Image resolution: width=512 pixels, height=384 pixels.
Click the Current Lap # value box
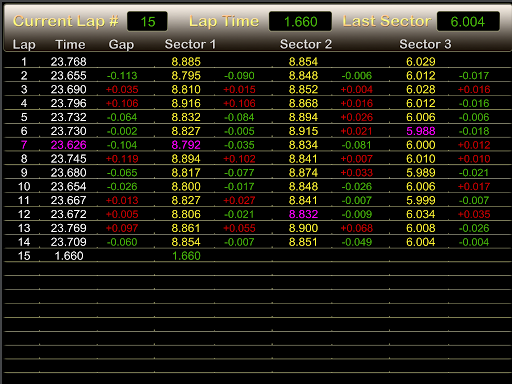(147, 22)
